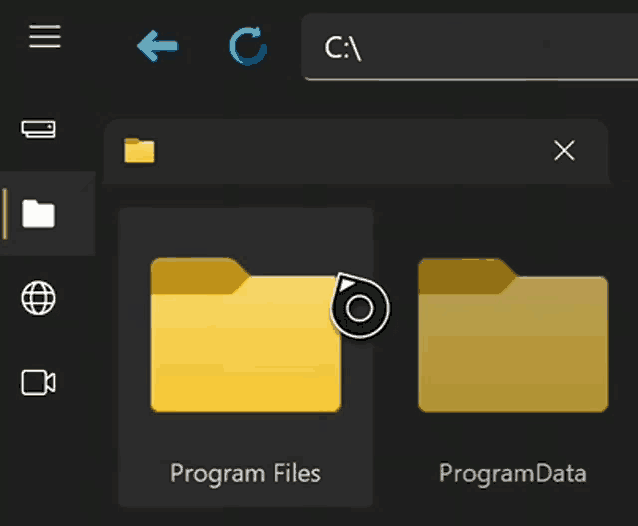The image size is (638, 526).
Task: Select the files folder sidebar icon
Action: tap(38, 214)
